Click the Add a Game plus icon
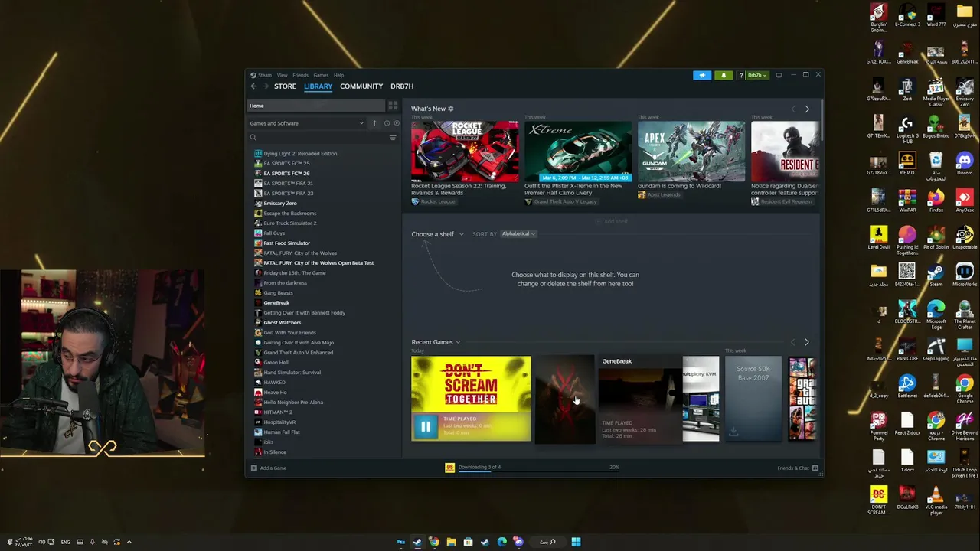Image resolution: width=980 pixels, height=551 pixels. 254,468
